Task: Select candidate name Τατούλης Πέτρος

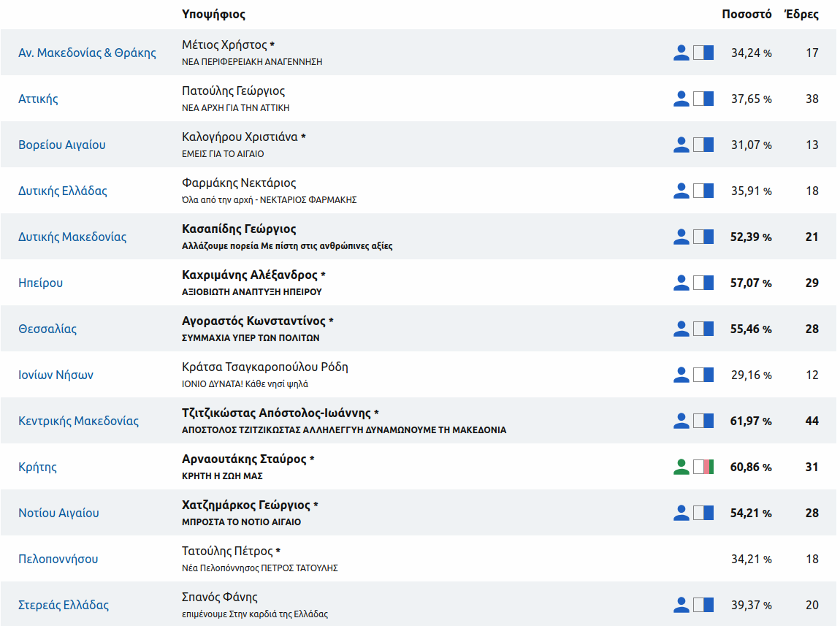Action: click(227, 551)
